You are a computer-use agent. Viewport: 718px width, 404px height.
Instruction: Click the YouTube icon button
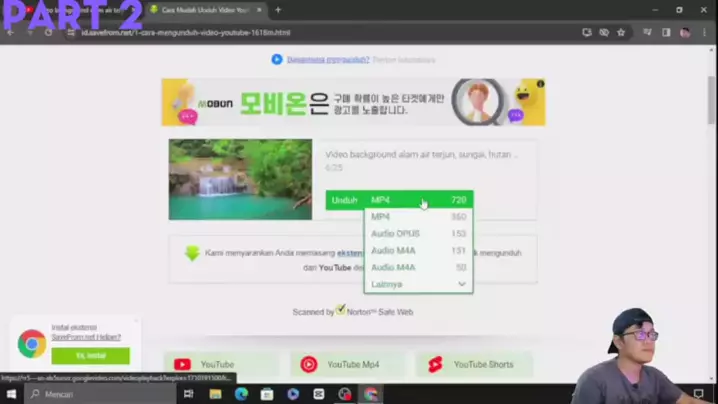pyautogui.click(x=182, y=365)
